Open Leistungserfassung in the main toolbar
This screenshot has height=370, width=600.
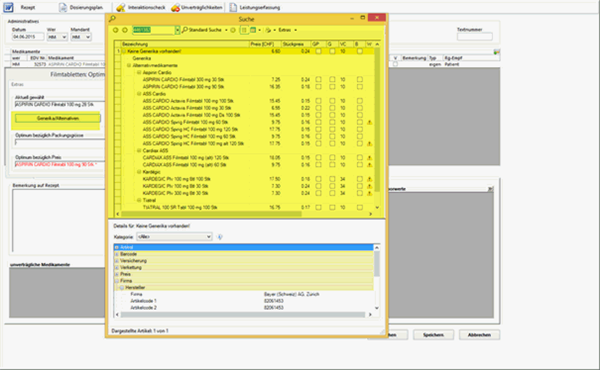254,7
